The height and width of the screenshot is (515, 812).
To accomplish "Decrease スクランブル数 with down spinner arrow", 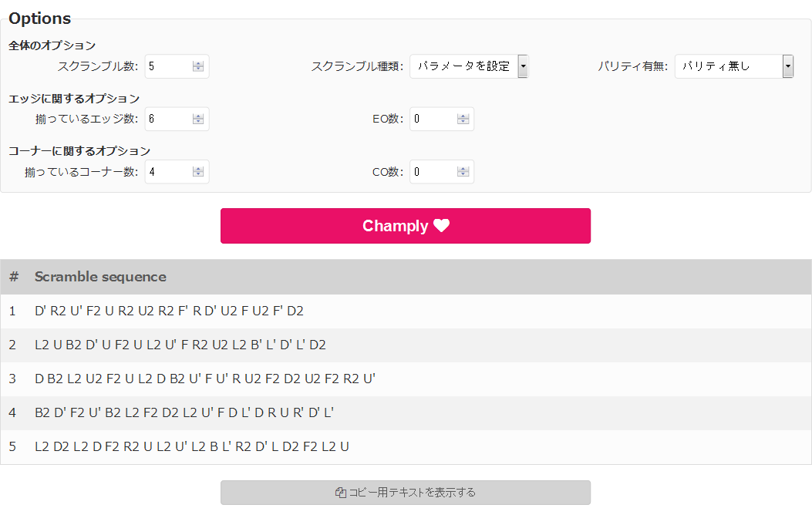I will (x=198, y=69).
